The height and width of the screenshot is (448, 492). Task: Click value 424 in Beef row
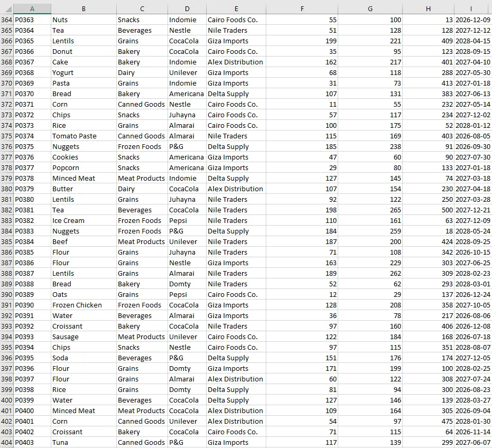[428, 241]
